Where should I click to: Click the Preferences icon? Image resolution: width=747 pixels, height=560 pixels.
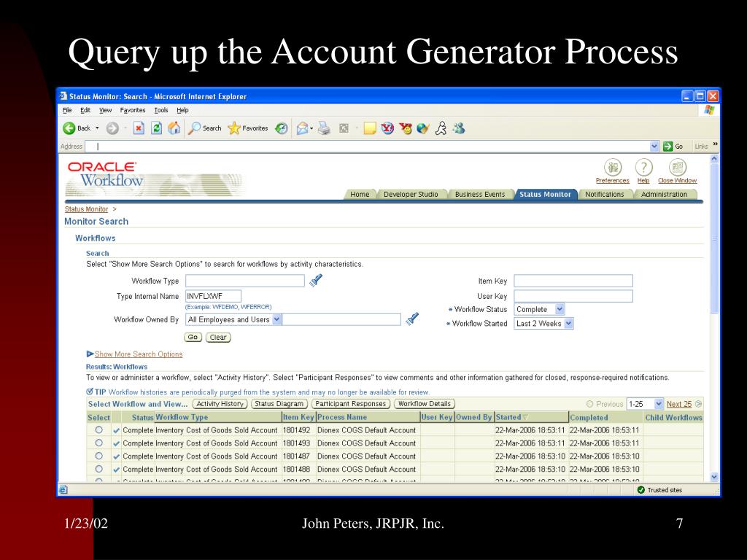[x=613, y=168]
